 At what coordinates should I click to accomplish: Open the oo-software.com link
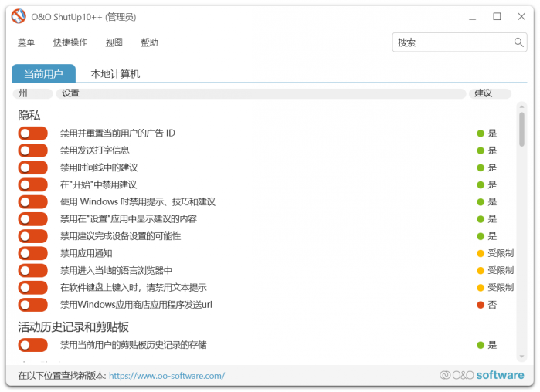167,376
